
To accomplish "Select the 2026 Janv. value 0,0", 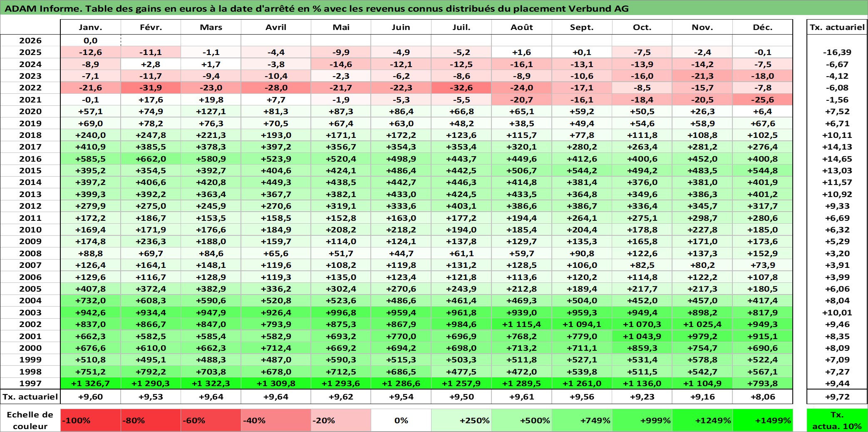I will pos(91,40).
